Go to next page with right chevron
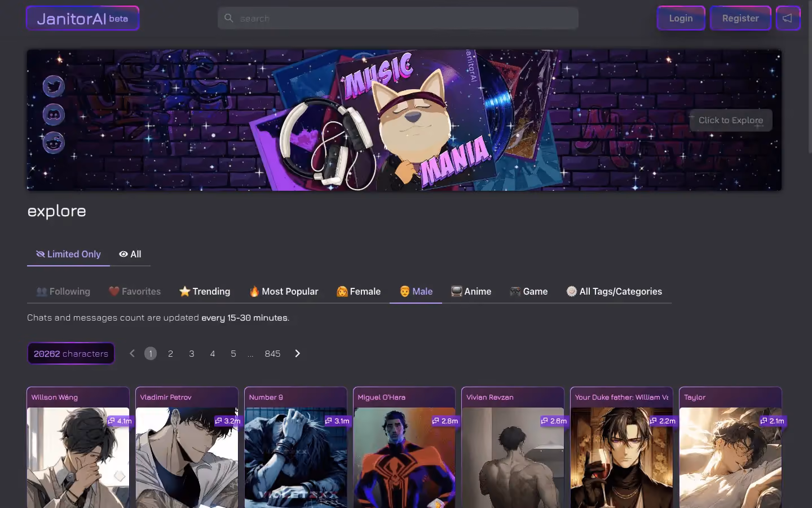Viewport: 812px width, 508px height. (x=298, y=353)
